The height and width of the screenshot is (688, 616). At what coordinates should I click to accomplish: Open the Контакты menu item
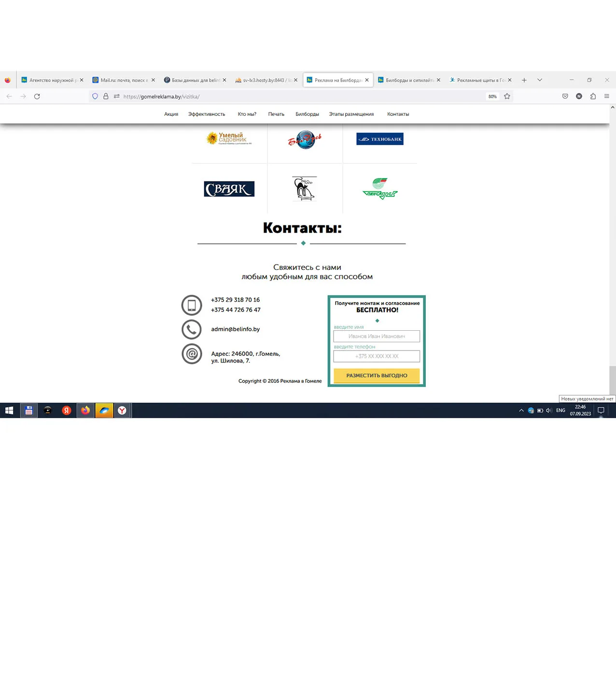tap(398, 114)
